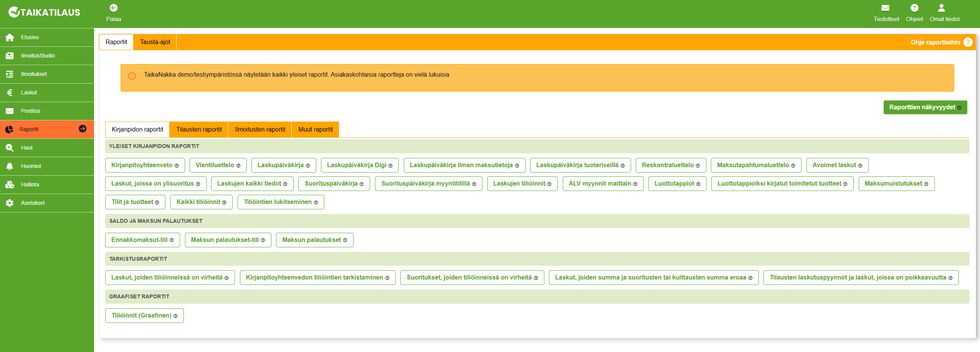Click the Etusivu home icon
The height and width of the screenshot is (352, 980).
tap(10, 38)
